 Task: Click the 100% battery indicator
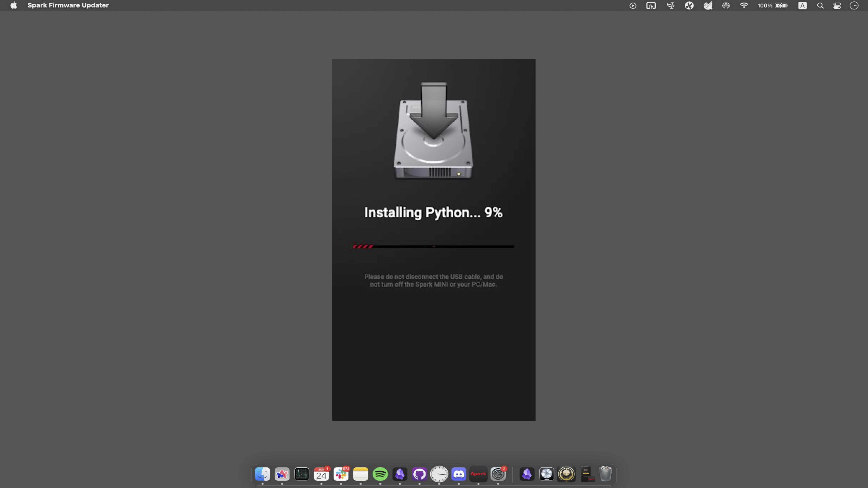point(772,6)
